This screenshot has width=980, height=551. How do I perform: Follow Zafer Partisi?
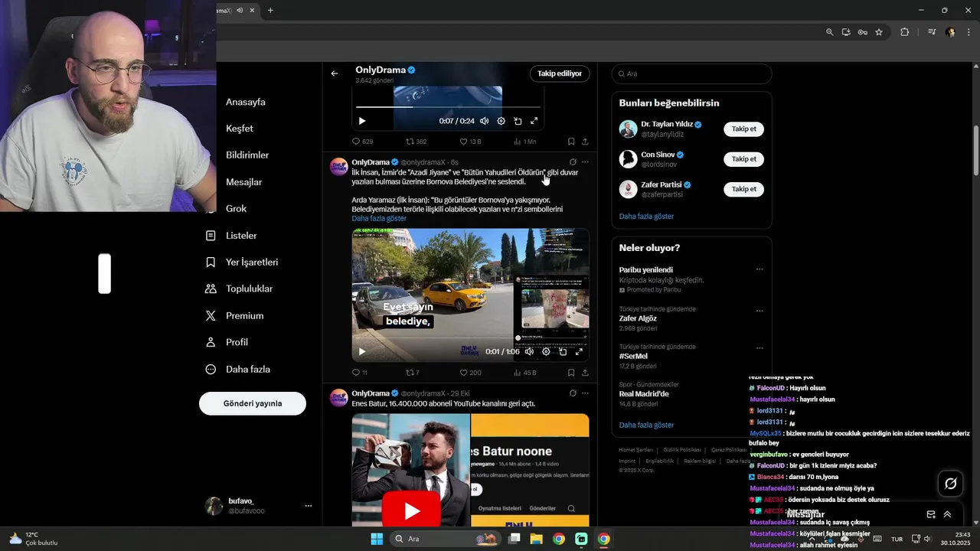743,189
